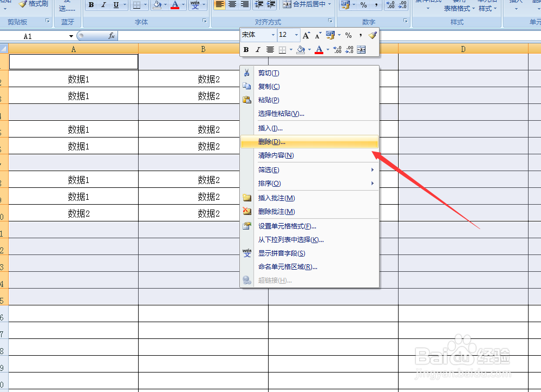This screenshot has height=392, width=541.
Task: Click the fill color bucket on mini toolbar
Action: click(301, 49)
